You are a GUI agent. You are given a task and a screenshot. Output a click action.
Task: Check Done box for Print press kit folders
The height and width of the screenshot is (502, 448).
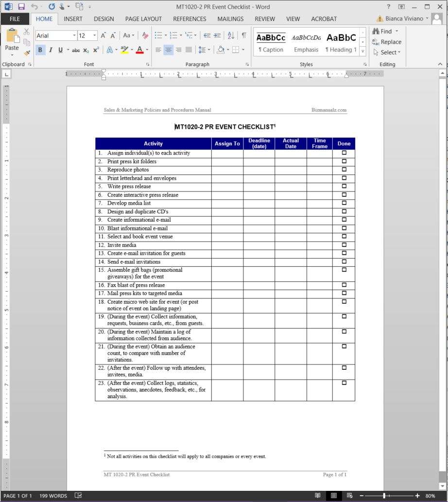pyautogui.click(x=344, y=161)
